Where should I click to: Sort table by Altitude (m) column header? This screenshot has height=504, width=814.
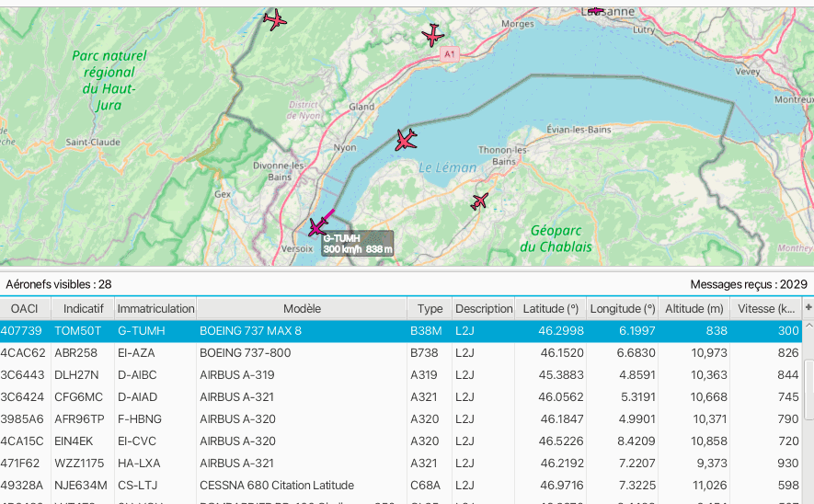[x=694, y=309]
